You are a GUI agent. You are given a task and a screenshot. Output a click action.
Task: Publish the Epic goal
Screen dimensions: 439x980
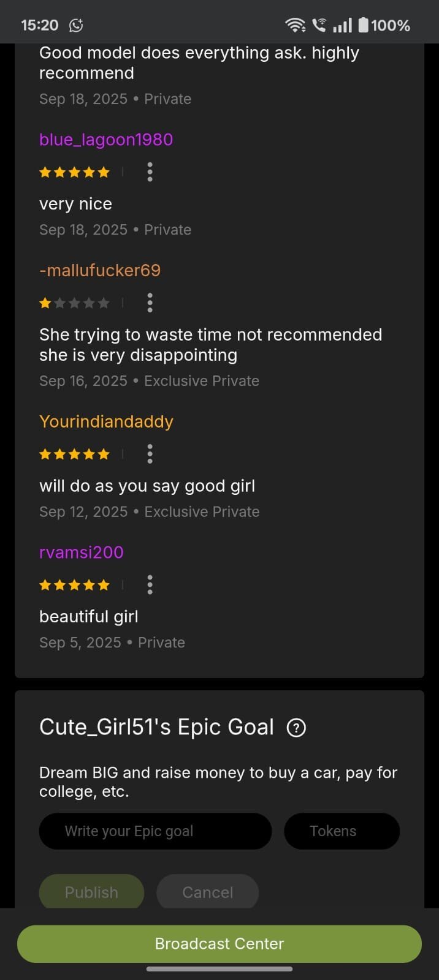(91, 892)
